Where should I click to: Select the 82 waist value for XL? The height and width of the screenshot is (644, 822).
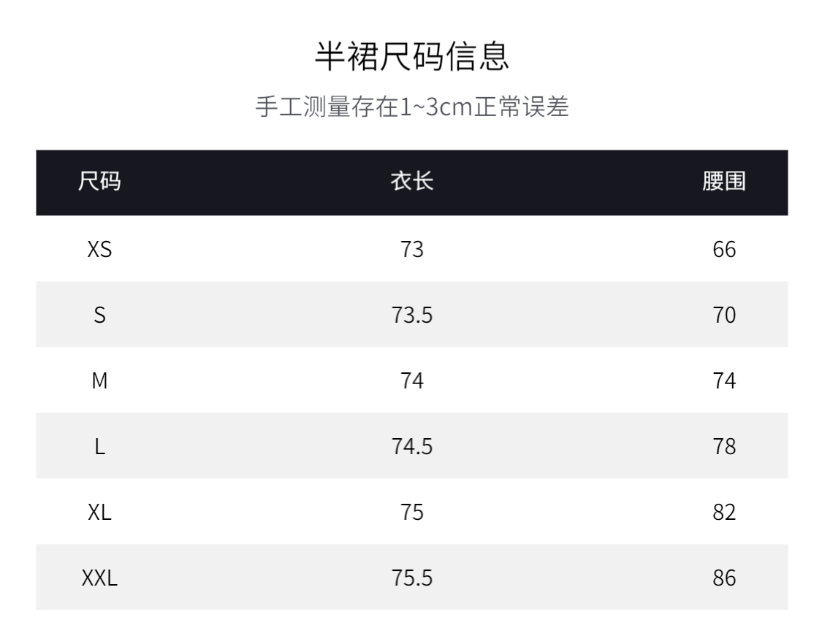point(724,513)
